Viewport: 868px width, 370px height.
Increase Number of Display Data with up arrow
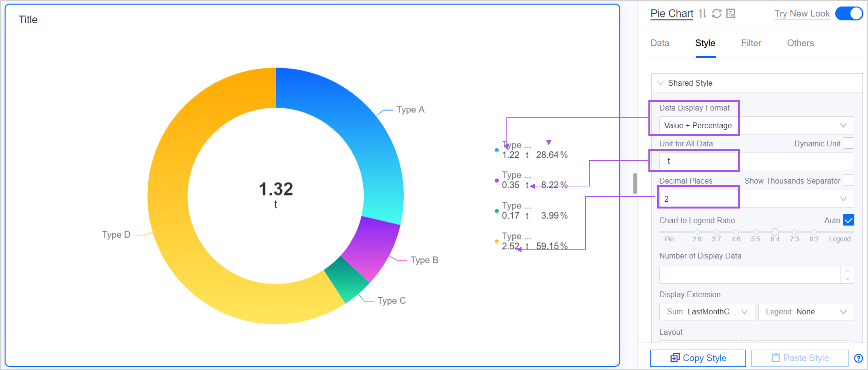tap(847, 271)
